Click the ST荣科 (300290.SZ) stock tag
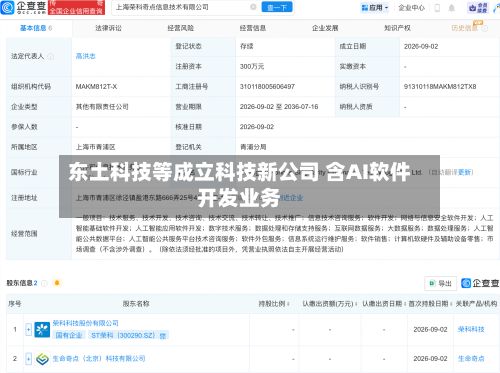 click(128, 335)
